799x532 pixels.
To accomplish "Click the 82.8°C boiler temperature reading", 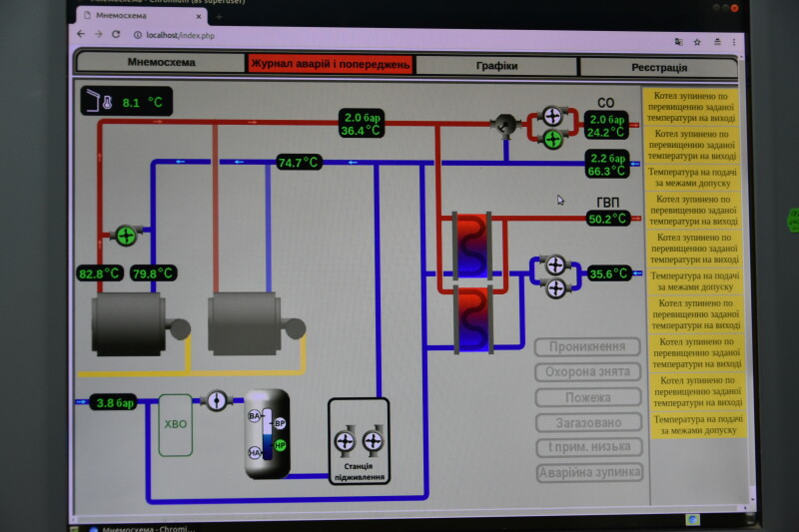I will (x=100, y=273).
